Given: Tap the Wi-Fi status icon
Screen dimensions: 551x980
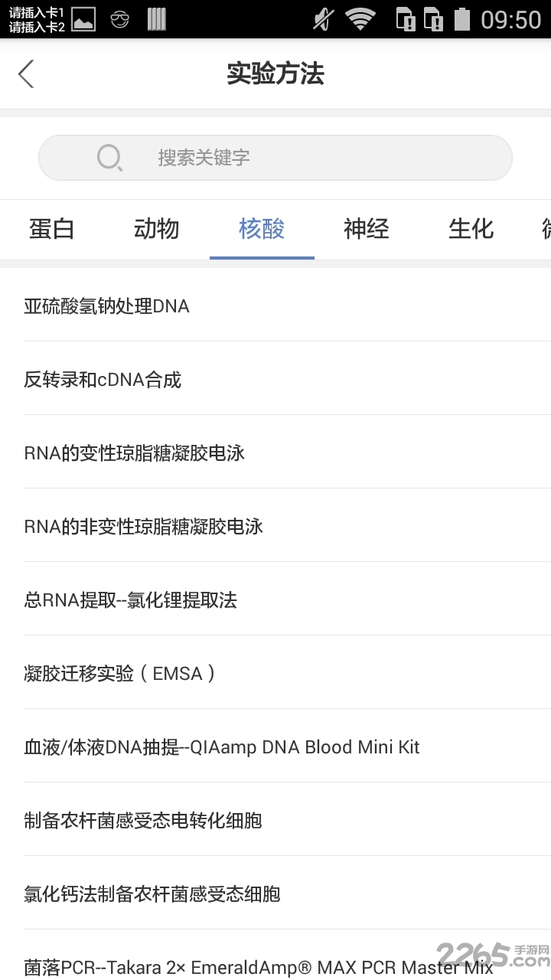Looking at the screenshot, I should point(360,19).
